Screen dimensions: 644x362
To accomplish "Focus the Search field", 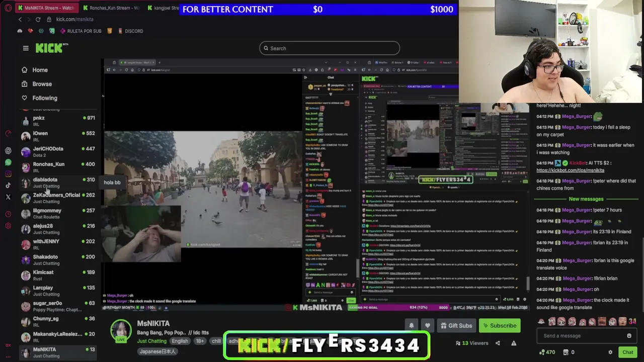I will (330, 48).
